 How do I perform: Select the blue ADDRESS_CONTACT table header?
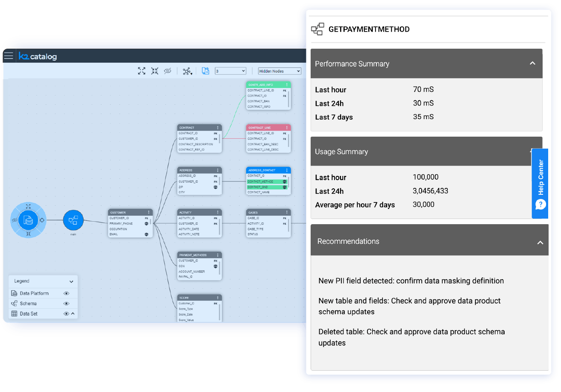pos(268,170)
